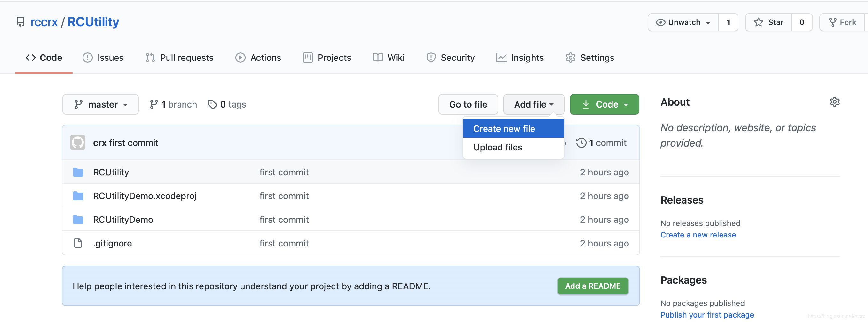Click the star icon on the Star button
This screenshot has width=868, height=322.
point(758,22)
